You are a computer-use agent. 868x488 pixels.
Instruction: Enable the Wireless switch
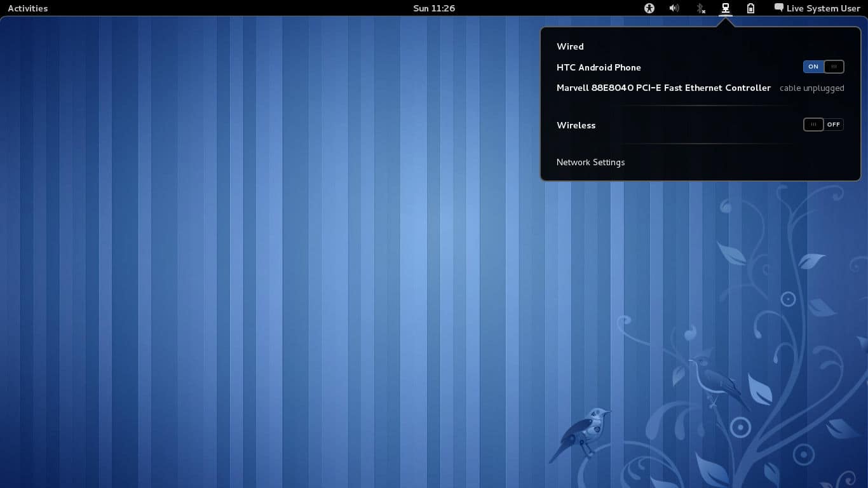click(823, 125)
